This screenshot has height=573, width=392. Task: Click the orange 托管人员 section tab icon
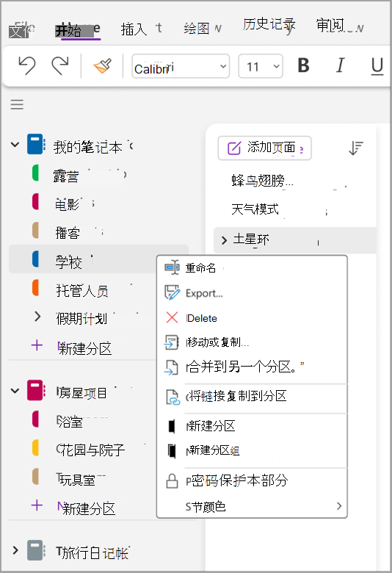coord(35,287)
